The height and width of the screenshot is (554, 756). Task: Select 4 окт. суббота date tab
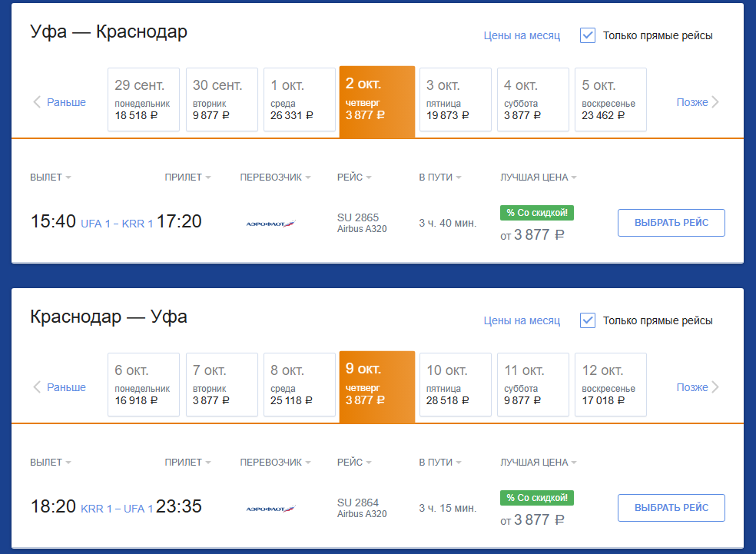(532, 99)
